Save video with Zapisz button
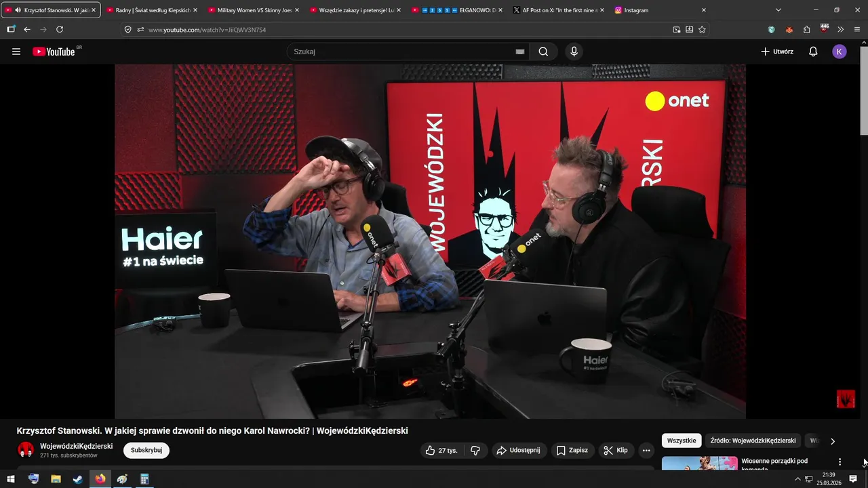868x488 pixels. (572, 450)
